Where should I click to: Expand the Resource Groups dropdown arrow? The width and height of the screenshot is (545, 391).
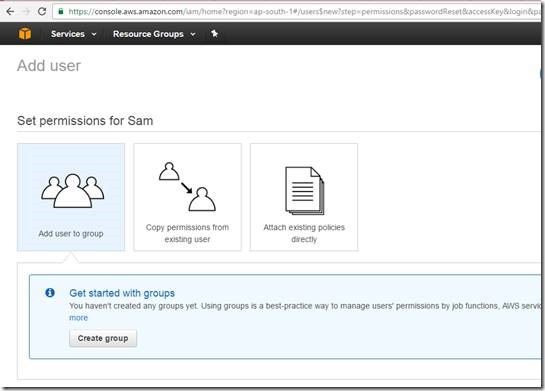pos(193,34)
